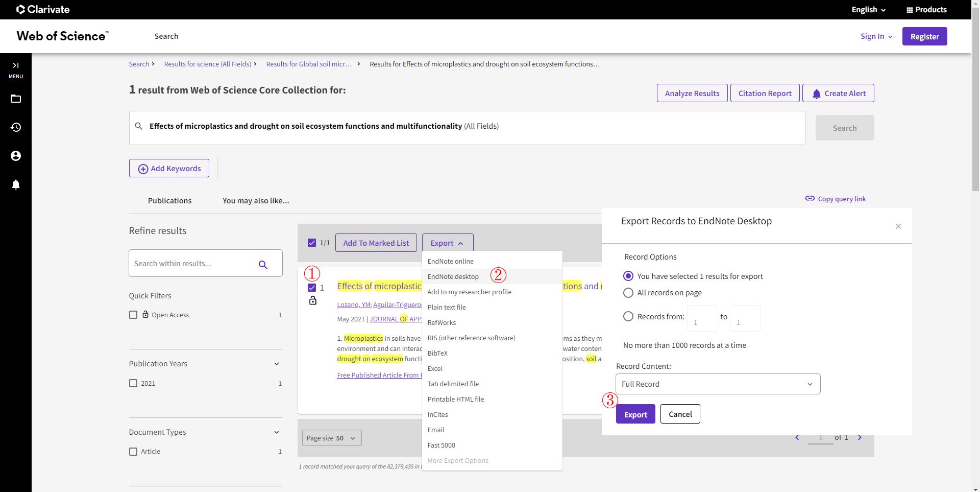Click the 'Records to' end number field
The height and width of the screenshot is (492, 980).
[745, 318]
